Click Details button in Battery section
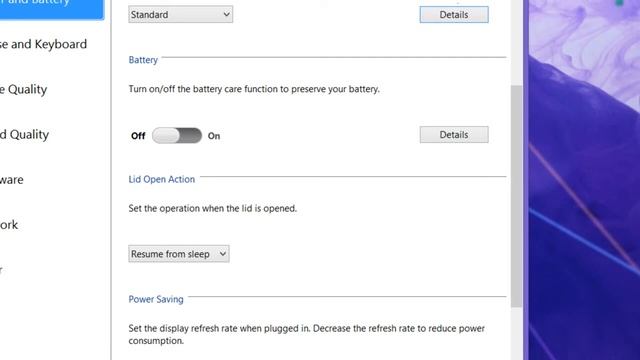This screenshot has width=640, height=360. [454, 135]
